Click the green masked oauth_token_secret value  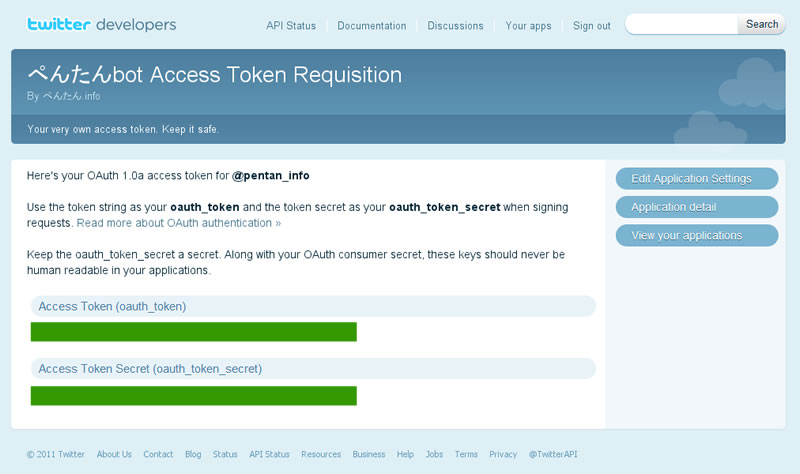tap(193, 396)
